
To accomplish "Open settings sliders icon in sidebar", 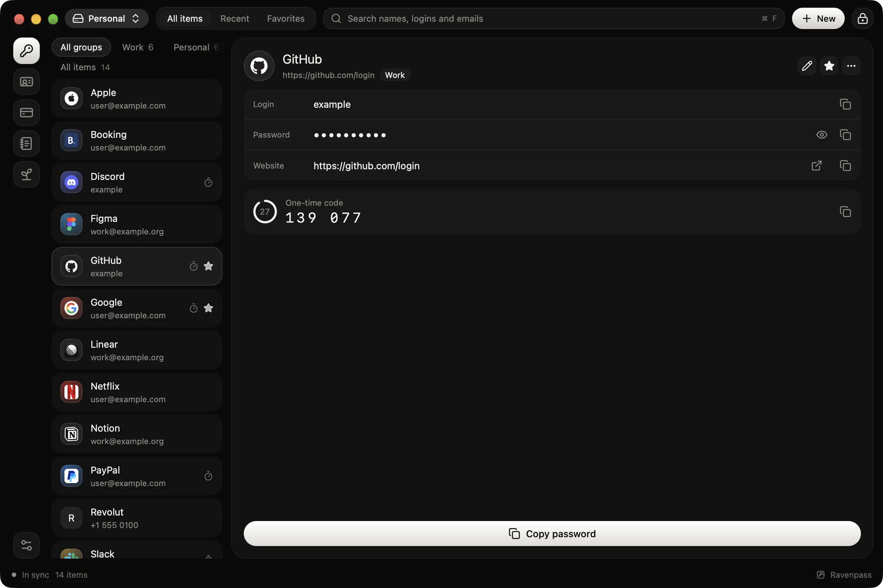I will click(26, 545).
